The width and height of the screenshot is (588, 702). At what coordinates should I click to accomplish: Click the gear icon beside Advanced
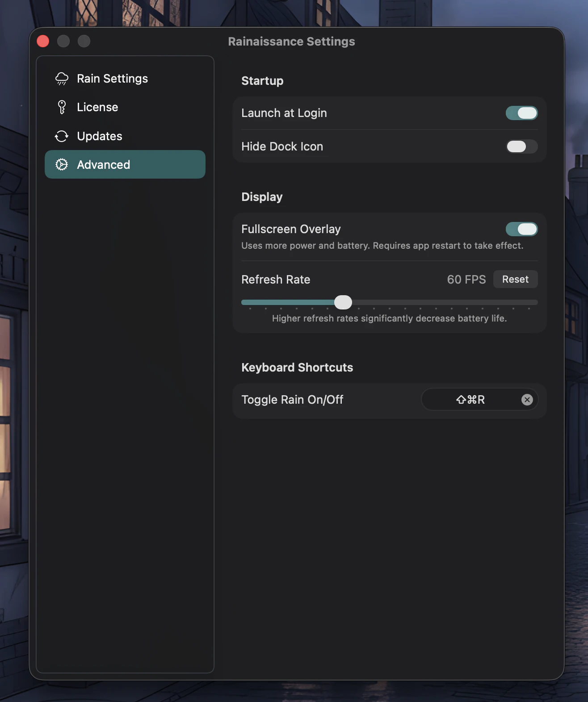pyautogui.click(x=62, y=165)
